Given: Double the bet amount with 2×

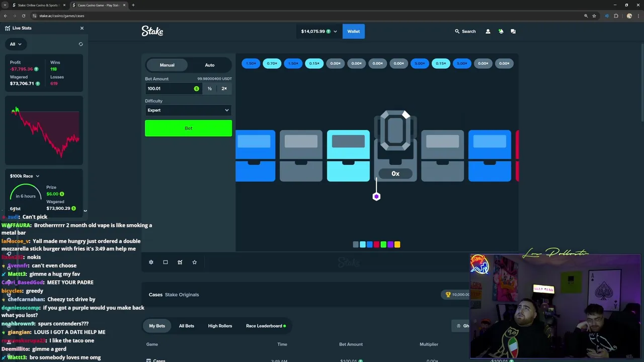Looking at the screenshot, I should (224, 88).
